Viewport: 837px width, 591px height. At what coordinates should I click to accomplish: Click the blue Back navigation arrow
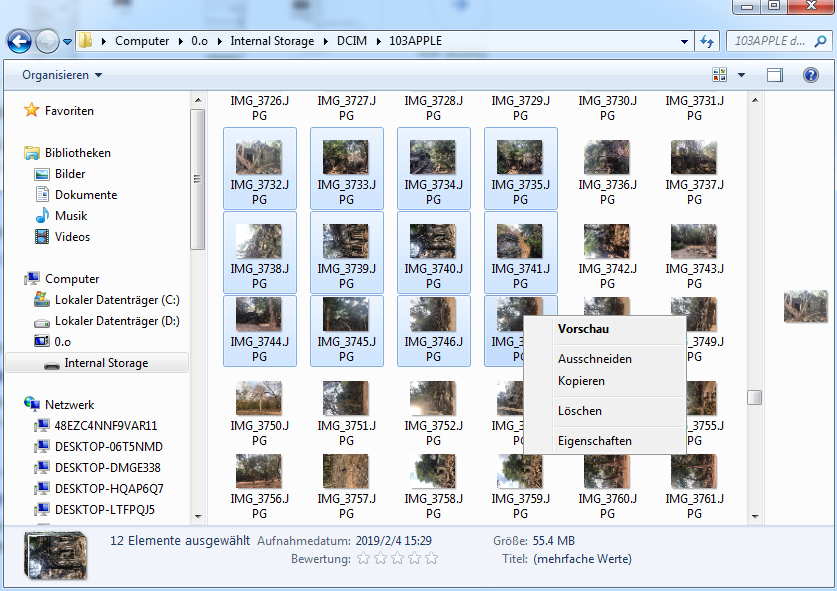tap(20, 41)
